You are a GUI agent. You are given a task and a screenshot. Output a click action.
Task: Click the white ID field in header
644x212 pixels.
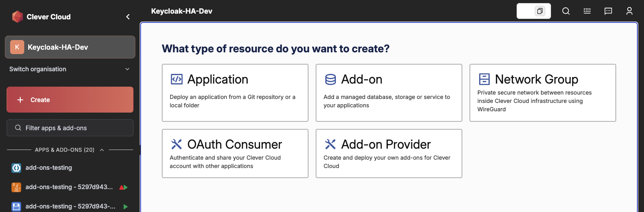[x=534, y=11]
